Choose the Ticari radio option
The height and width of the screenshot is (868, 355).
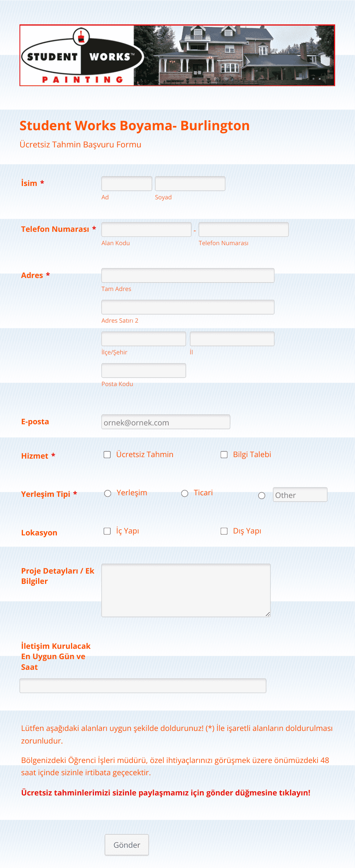click(x=185, y=493)
